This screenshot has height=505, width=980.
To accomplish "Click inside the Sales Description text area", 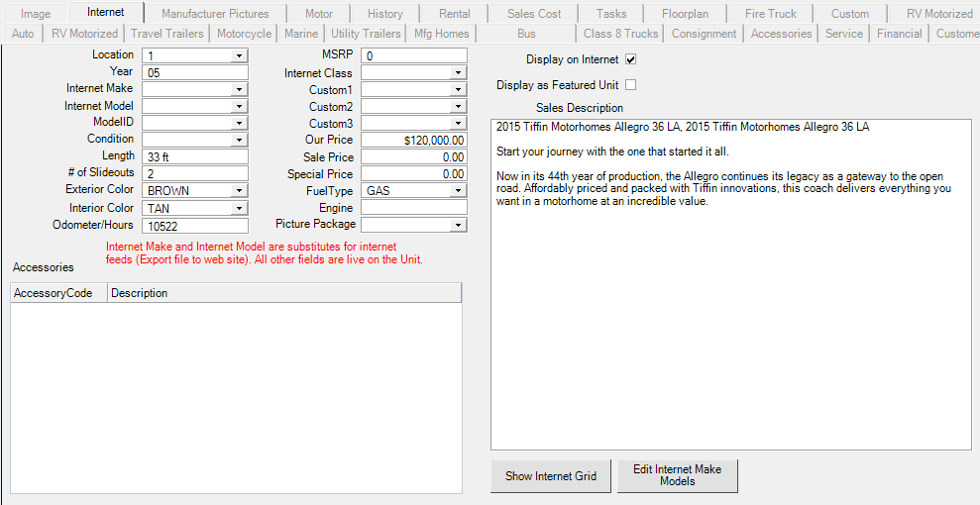I will click(731, 284).
